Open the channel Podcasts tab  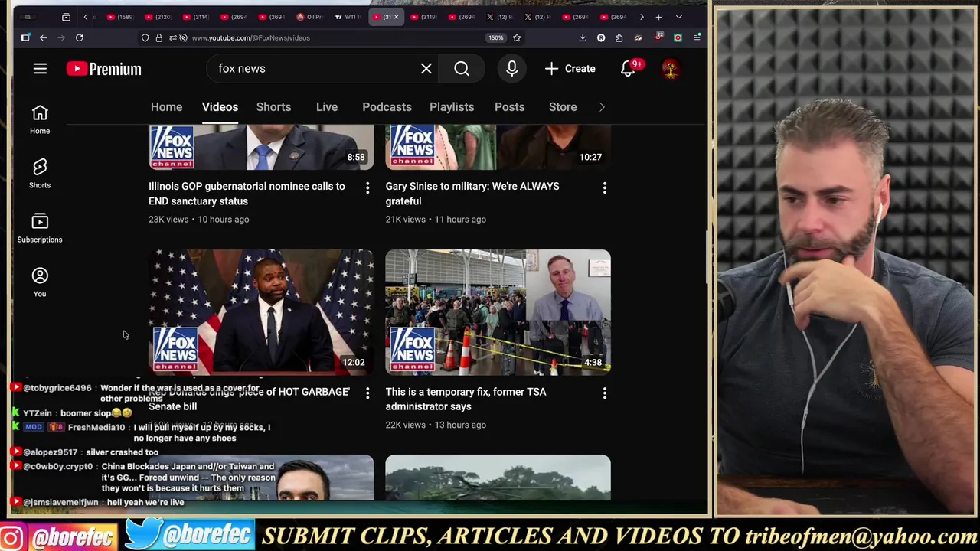387,107
